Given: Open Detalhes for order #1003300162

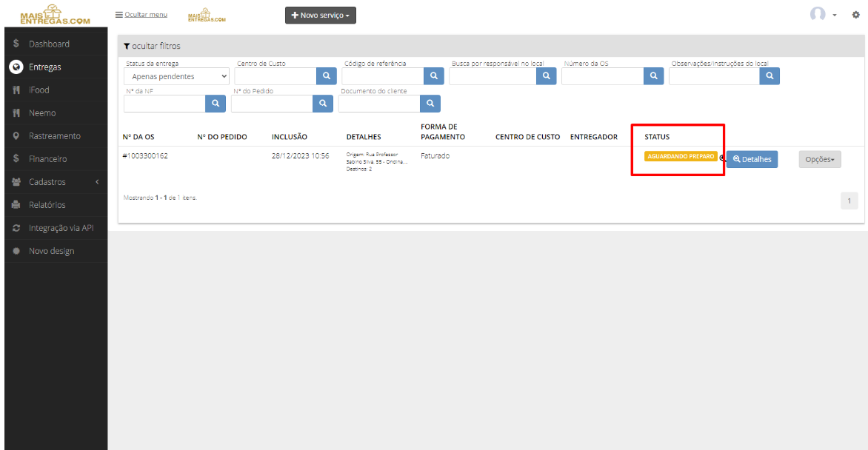Looking at the screenshot, I should pyautogui.click(x=752, y=159).
